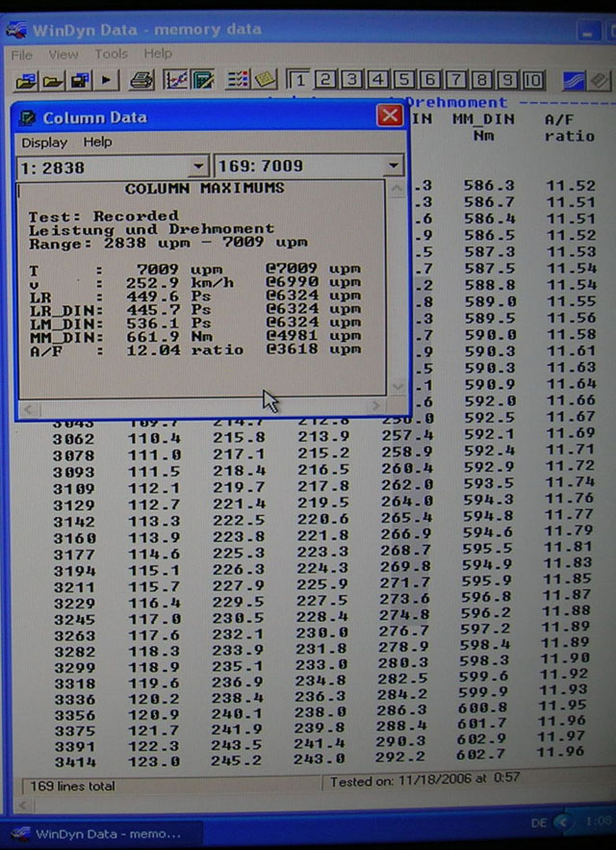
Task: Open the main window Help menu
Action: point(158,53)
